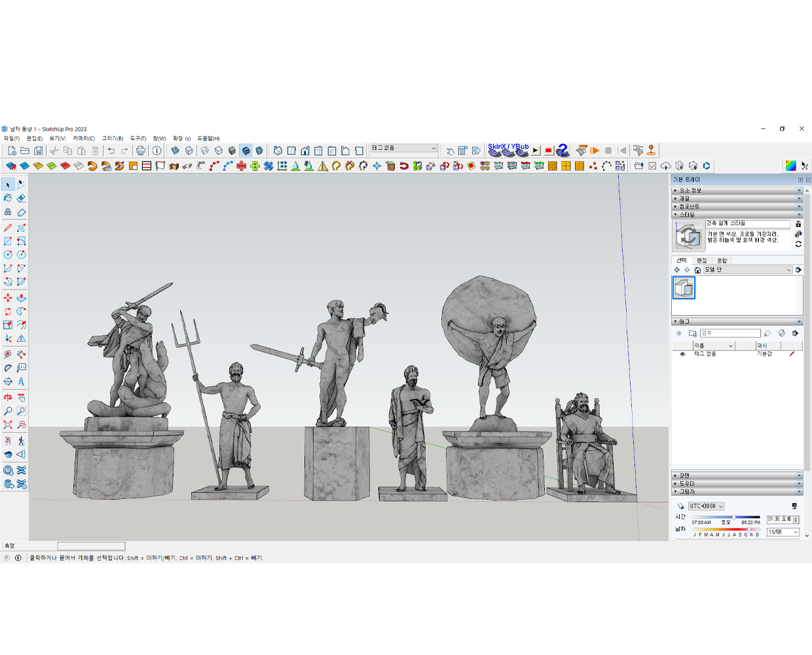Open the UTC+09:00 time zone dropdown

[706, 506]
